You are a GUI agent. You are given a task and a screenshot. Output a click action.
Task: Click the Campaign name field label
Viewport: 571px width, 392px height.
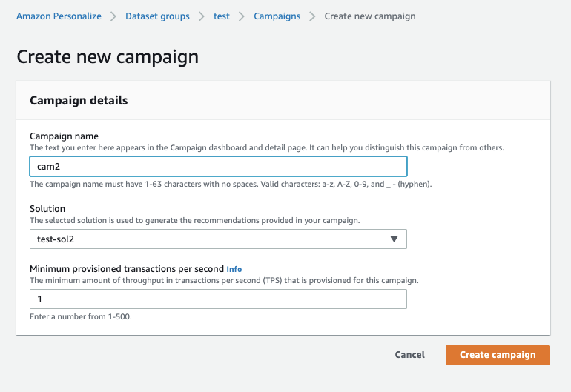pos(65,136)
